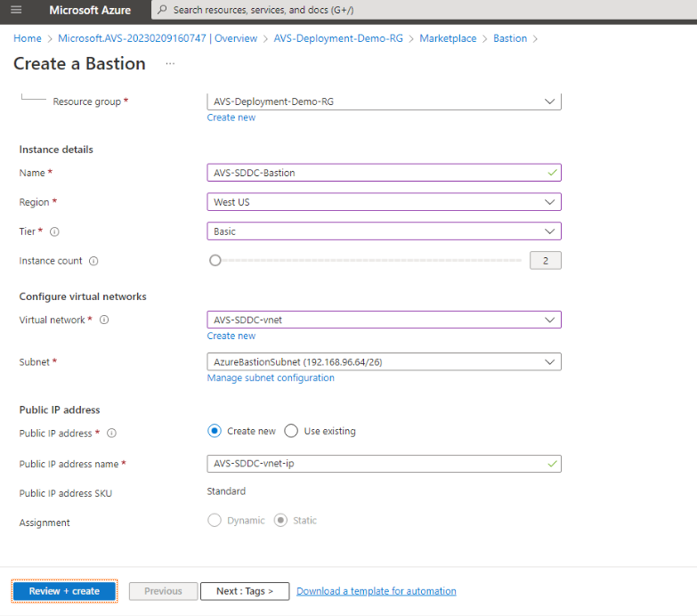Image resolution: width=697 pixels, height=616 pixels.
Task: Show info tooltip for Instance count
Action: pos(93,261)
